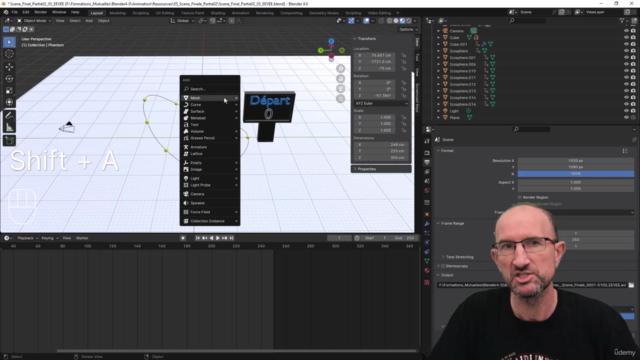Viewport: 640px width, 360px height.
Task: Click the Resolution X value field
Action: click(576, 160)
